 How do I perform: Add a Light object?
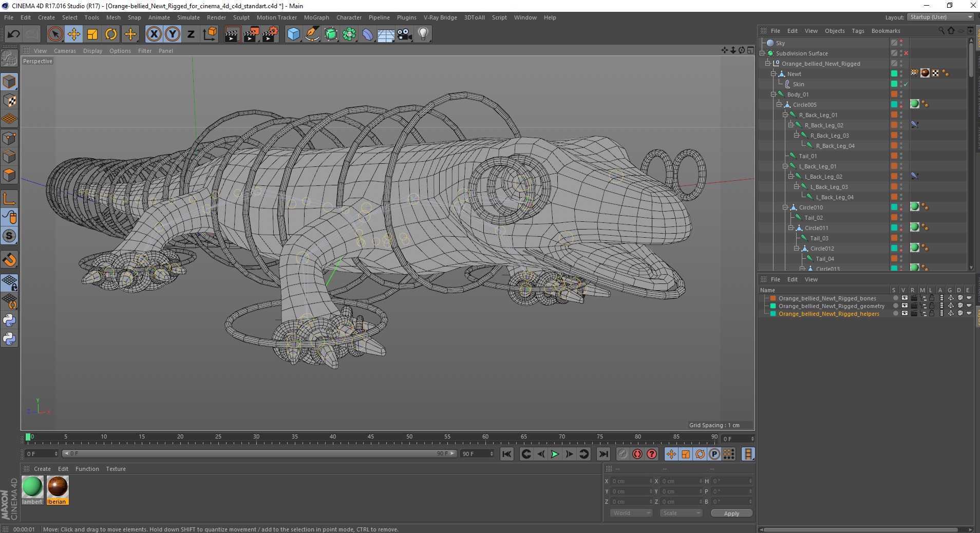tap(423, 34)
